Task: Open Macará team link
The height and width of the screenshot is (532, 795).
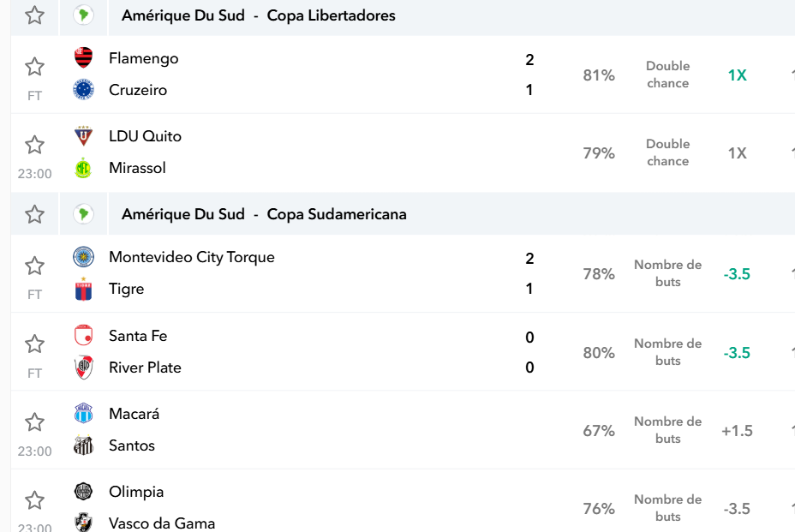Action: (x=134, y=414)
